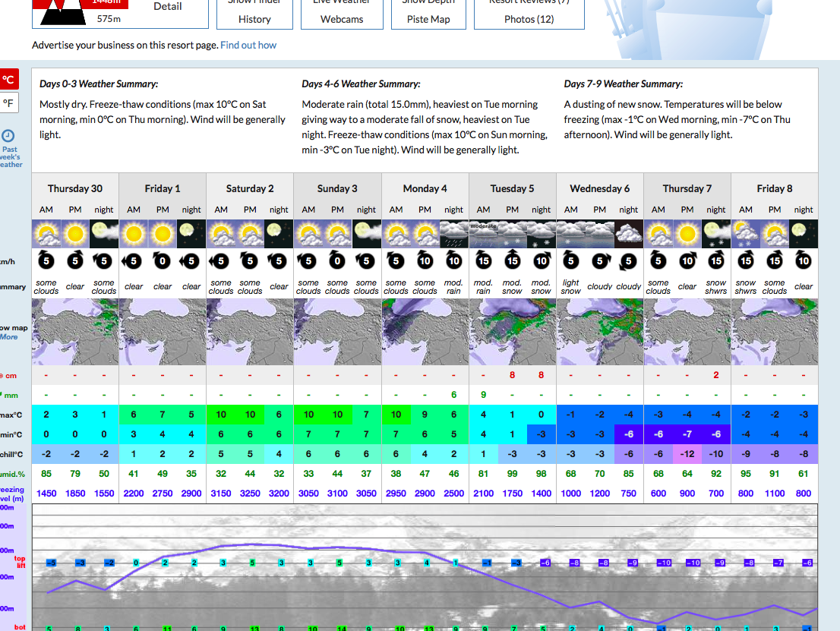The width and height of the screenshot is (840, 631).
Task: Click Saturday 2 AM some clouds icon
Action: pyautogui.click(x=221, y=234)
